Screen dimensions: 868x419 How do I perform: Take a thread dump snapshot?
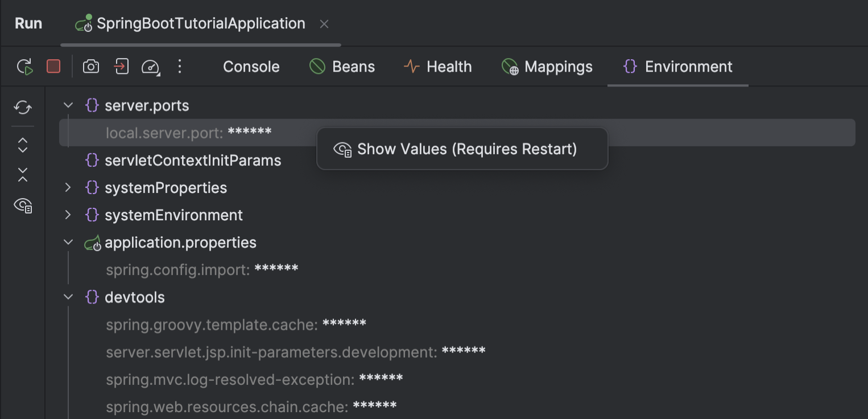pyautogui.click(x=91, y=67)
